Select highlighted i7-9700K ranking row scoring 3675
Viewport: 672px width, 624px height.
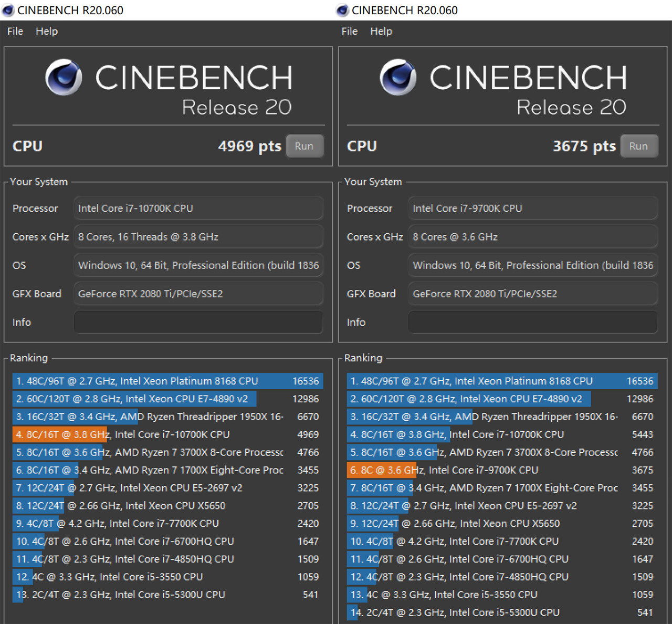point(501,470)
